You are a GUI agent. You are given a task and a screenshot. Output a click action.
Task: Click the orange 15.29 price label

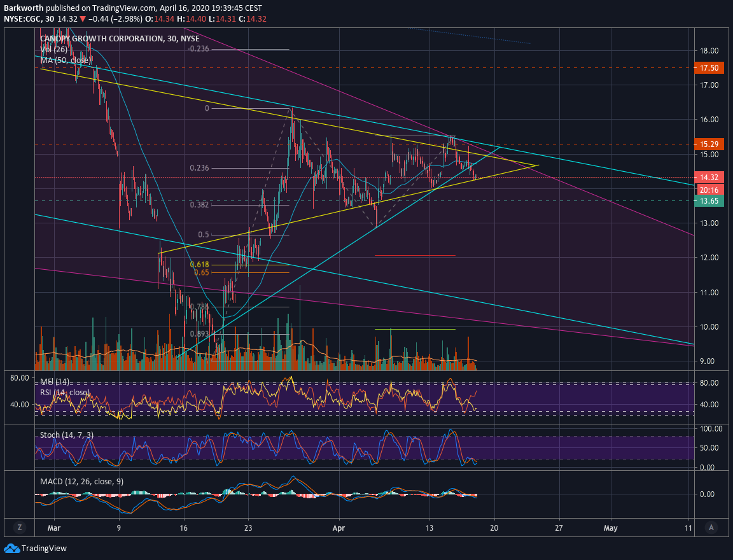pos(709,144)
